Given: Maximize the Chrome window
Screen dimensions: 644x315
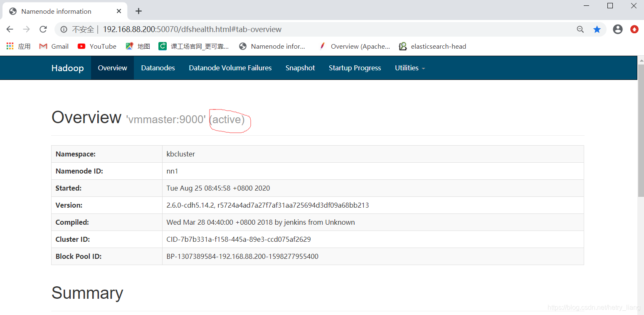Looking at the screenshot, I should tap(610, 6).
